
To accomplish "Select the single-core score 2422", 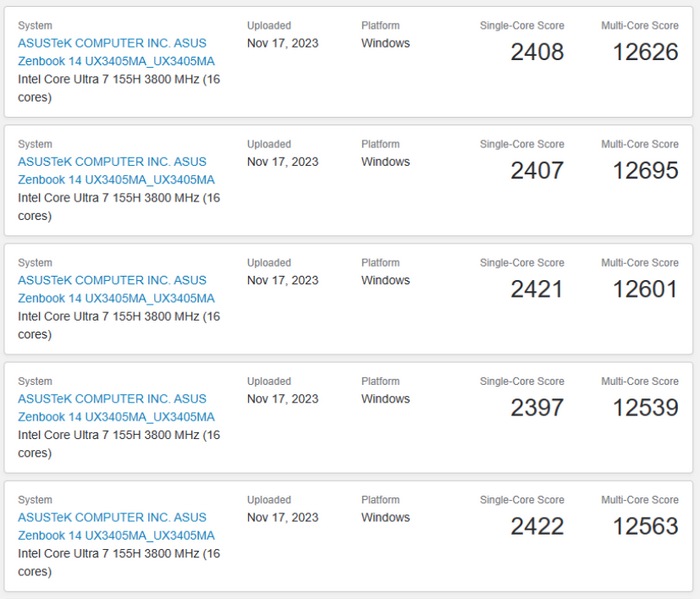I will point(537,526).
